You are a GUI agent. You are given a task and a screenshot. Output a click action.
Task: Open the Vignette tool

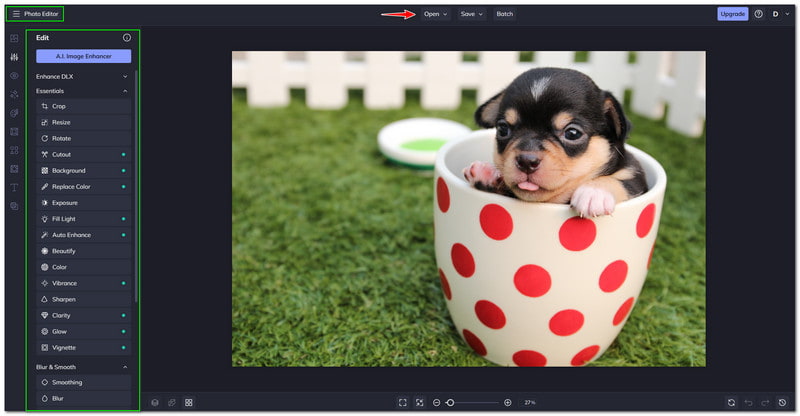tap(84, 348)
